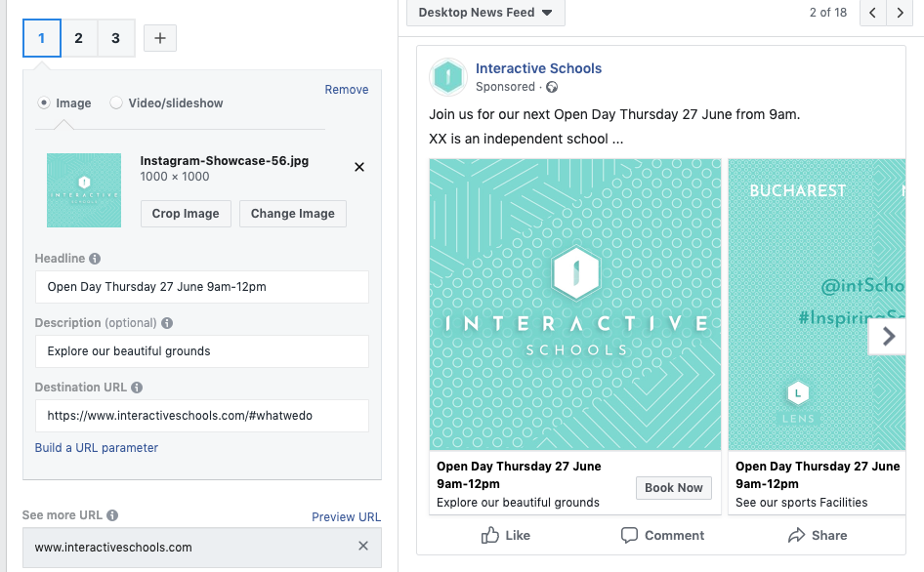Click the Crop Image button

point(187,214)
